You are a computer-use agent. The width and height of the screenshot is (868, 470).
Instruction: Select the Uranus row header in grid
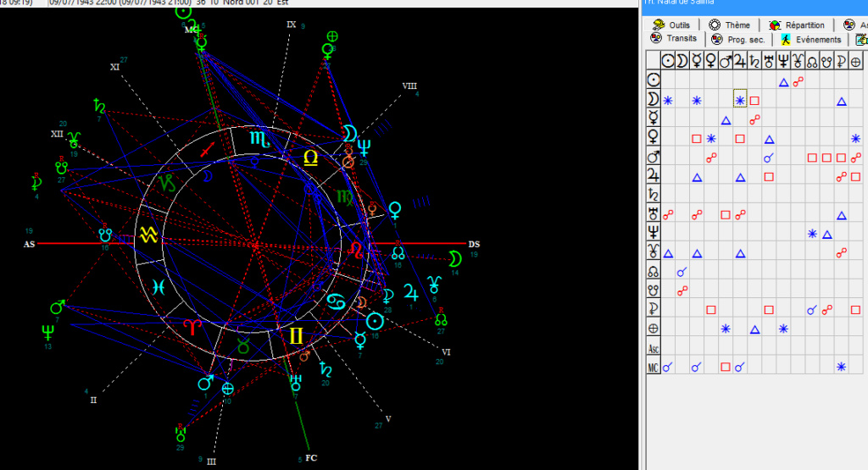tap(654, 213)
